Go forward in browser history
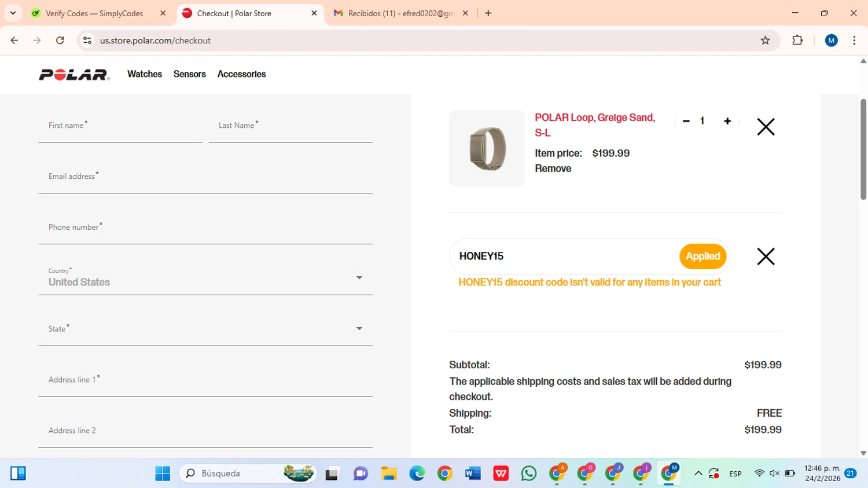 tap(37, 41)
